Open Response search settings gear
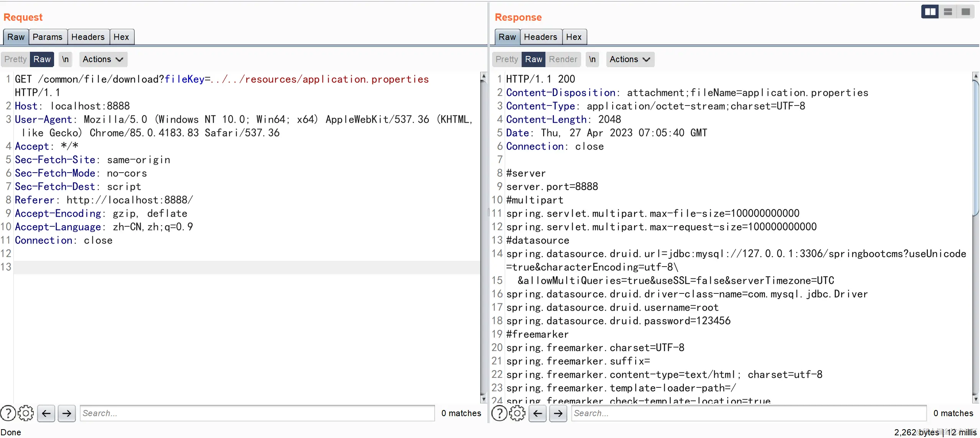Image resolution: width=980 pixels, height=438 pixels. 517,413
